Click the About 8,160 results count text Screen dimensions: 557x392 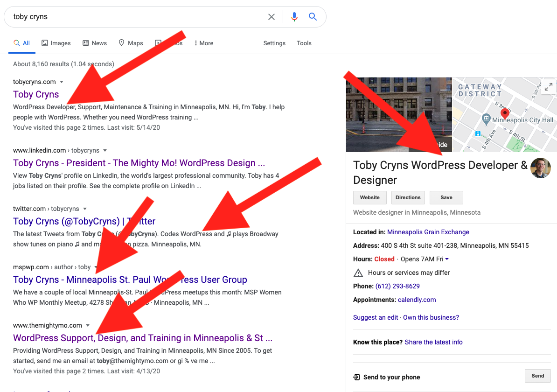pyautogui.click(x=63, y=64)
